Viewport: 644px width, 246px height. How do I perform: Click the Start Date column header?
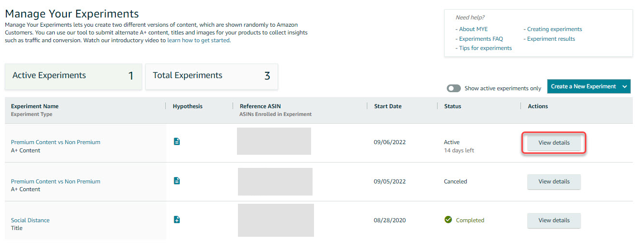coord(388,106)
